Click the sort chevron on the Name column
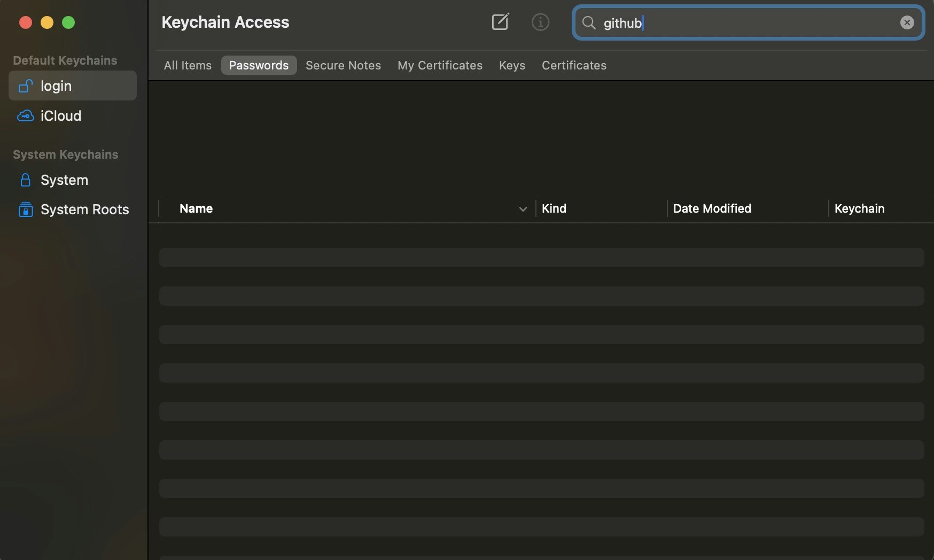The height and width of the screenshot is (560, 934). click(523, 209)
